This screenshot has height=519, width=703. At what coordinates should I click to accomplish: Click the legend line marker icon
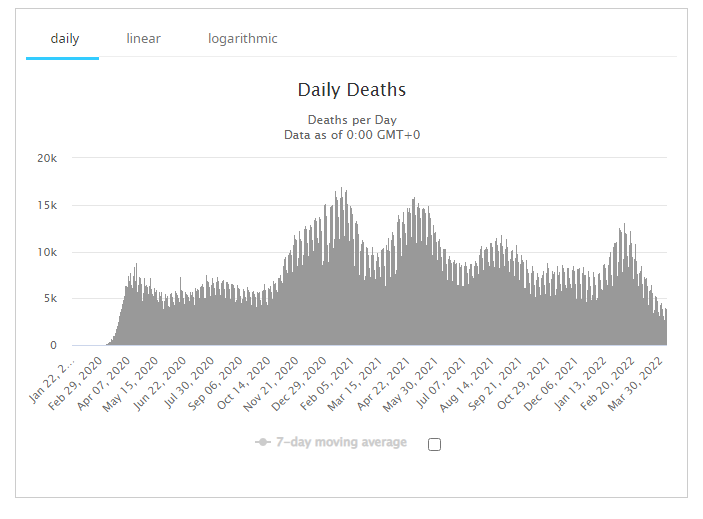(263, 443)
